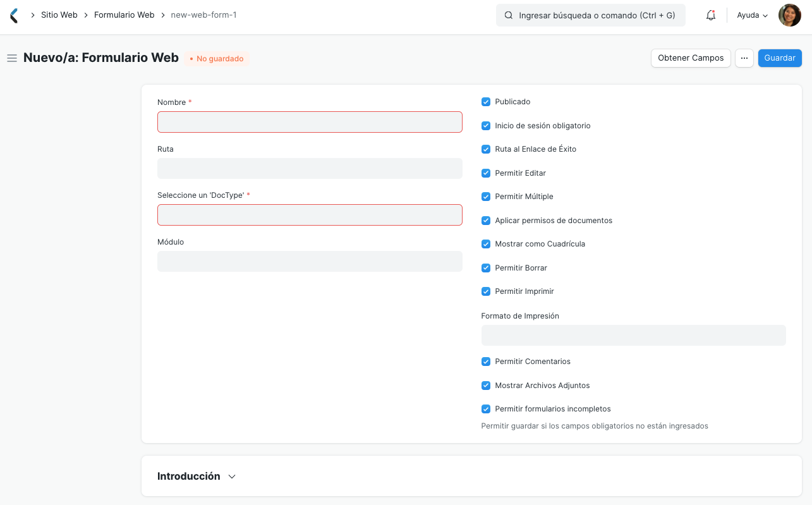Open the profile avatar menu

pyautogui.click(x=789, y=15)
